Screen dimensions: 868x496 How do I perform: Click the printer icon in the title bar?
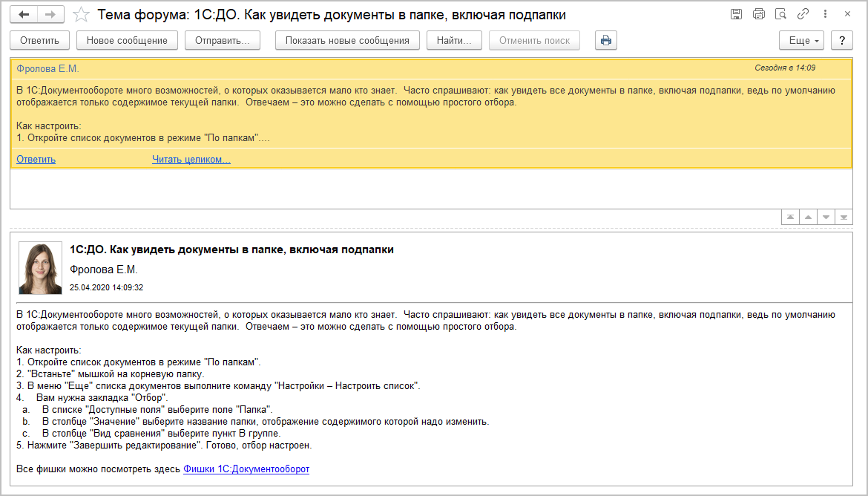[x=758, y=14]
